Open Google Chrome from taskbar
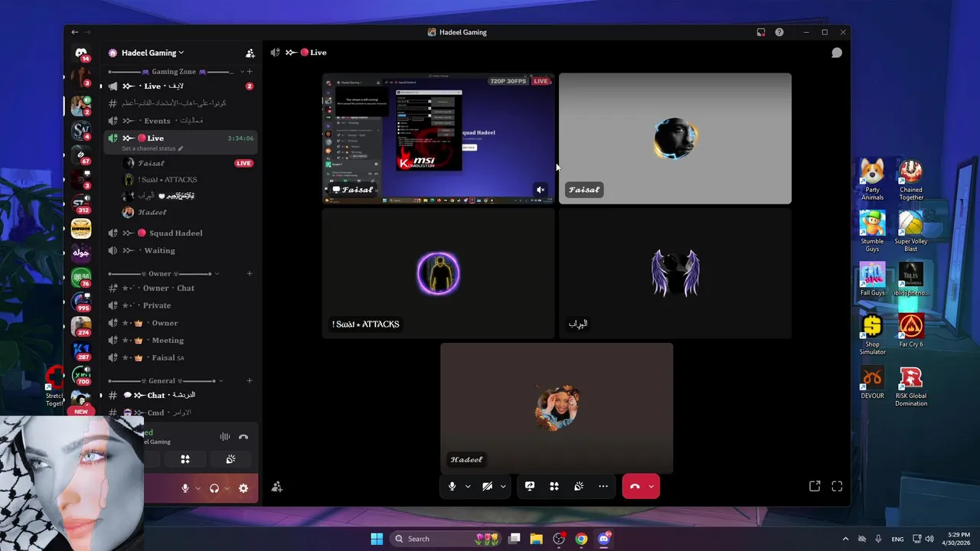980x551 pixels. point(581,539)
